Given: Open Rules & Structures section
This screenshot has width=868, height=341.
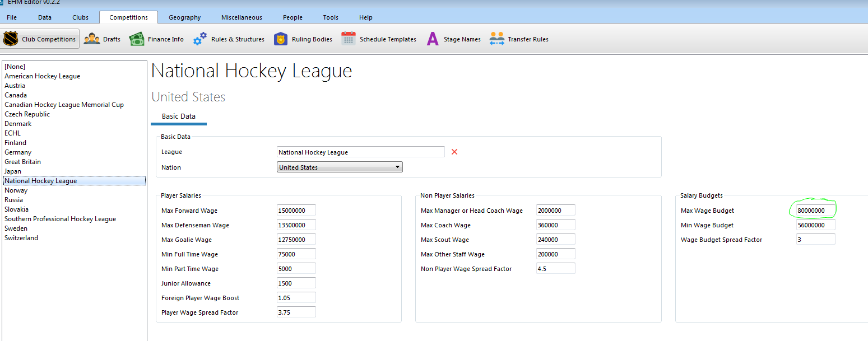Looking at the screenshot, I should click(x=229, y=39).
